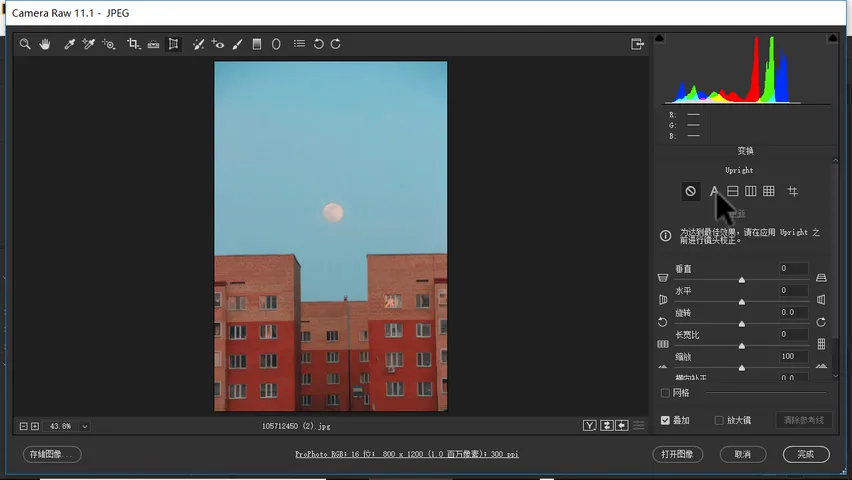Open the zoom level dropdown arrow
Image resolution: width=852 pixels, height=480 pixels.
click(84, 427)
